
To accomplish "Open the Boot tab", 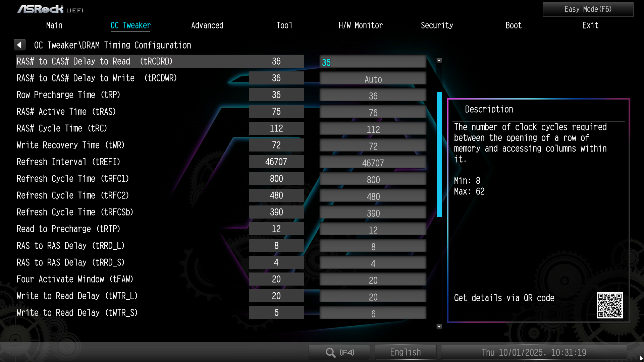I will [514, 25].
